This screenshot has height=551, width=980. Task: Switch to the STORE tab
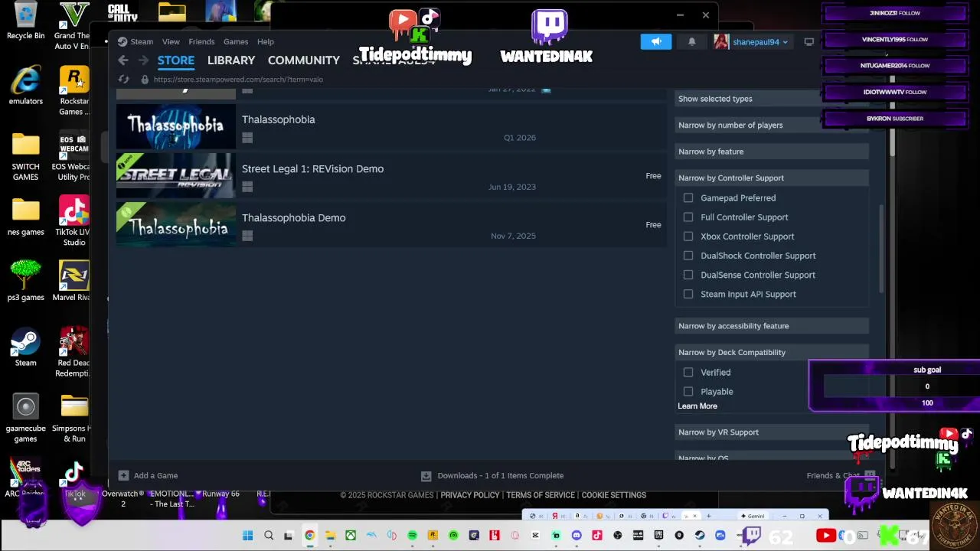click(x=176, y=60)
